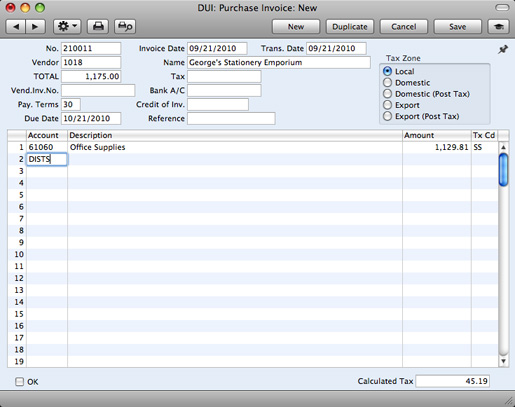Select Export (Post Tax) option
This screenshot has width=515, height=407.
[x=387, y=116]
